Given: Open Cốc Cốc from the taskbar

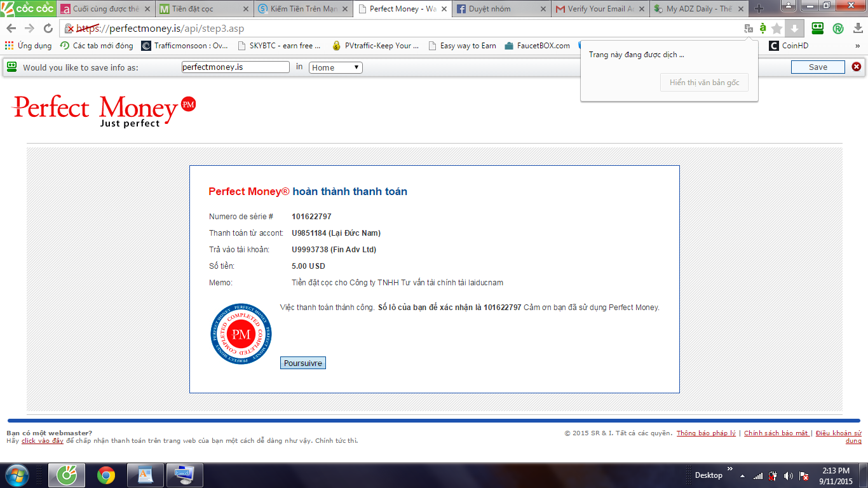Looking at the screenshot, I should tap(66, 475).
